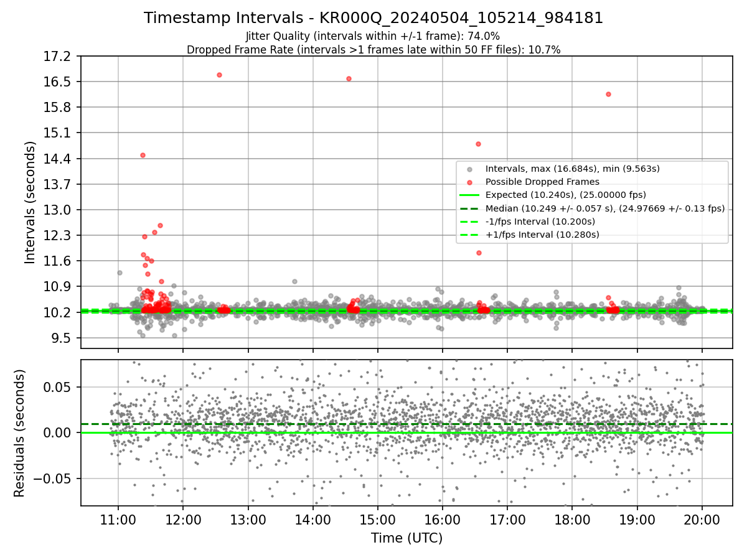The width and height of the screenshot is (747, 560).
Task: Click the red point at 14.5s near 11:20
Action: click(143, 155)
